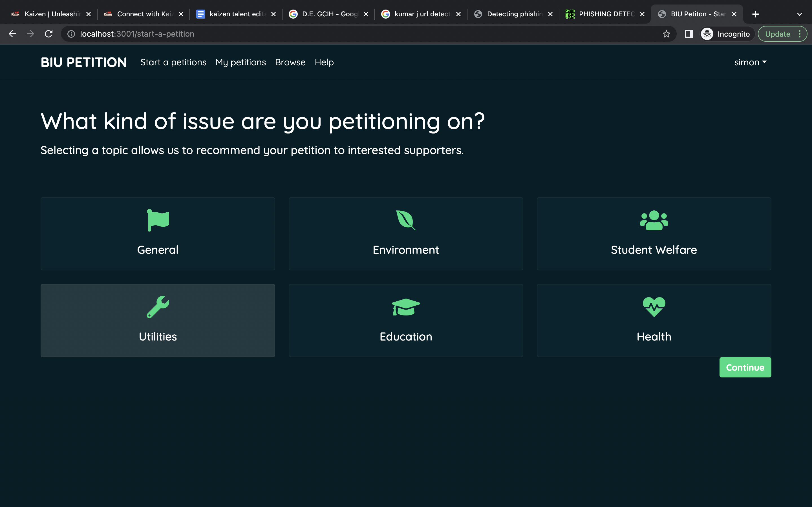The height and width of the screenshot is (507, 812).
Task: Click the Help menu item
Action: tap(325, 63)
